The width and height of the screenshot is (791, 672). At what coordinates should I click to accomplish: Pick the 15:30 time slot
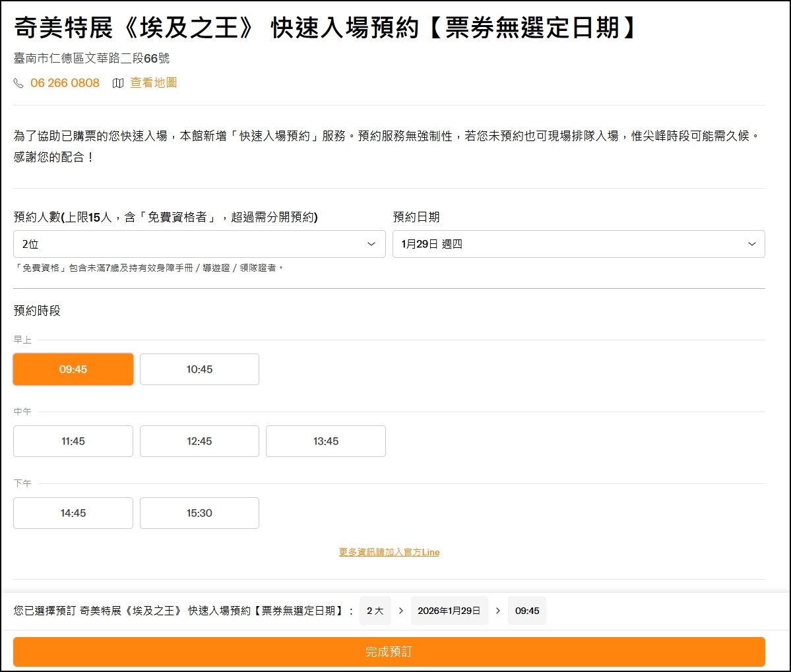(x=199, y=513)
